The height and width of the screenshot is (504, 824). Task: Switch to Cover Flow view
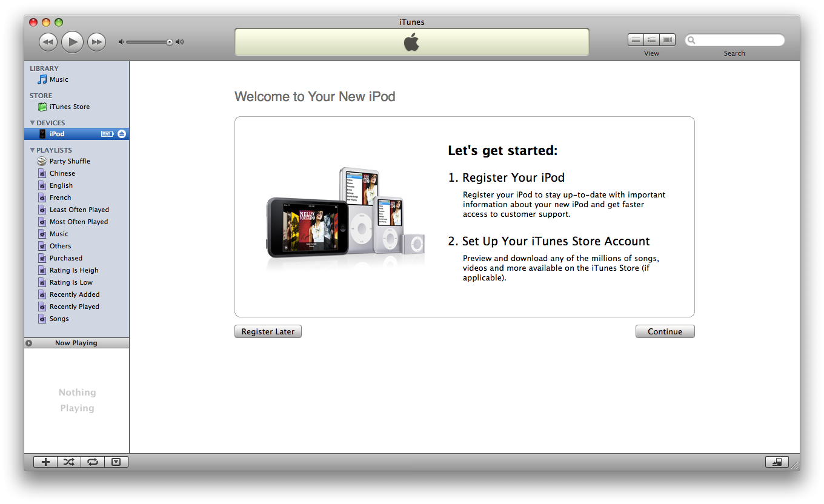click(x=667, y=40)
